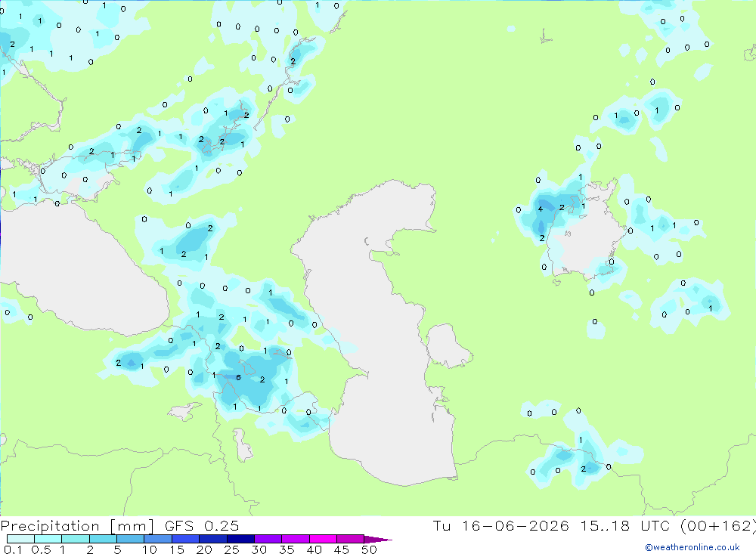Click the 30–35 mm violet legend swatch

tap(268, 539)
